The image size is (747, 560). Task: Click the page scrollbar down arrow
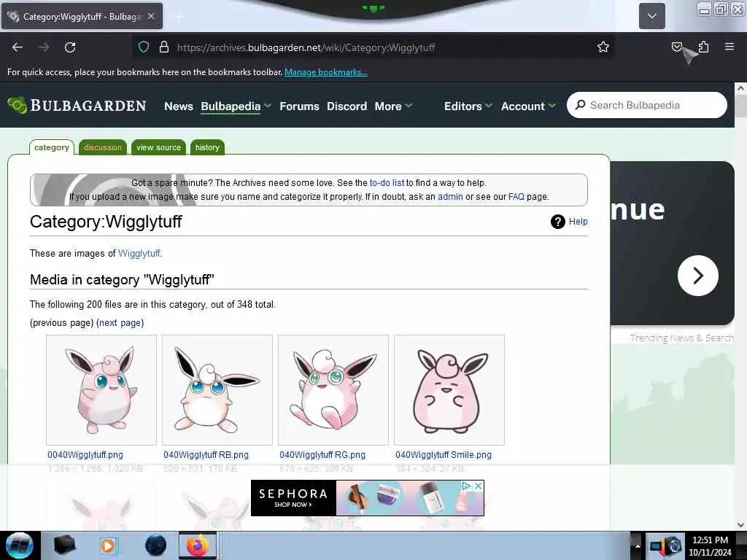[x=740, y=525]
